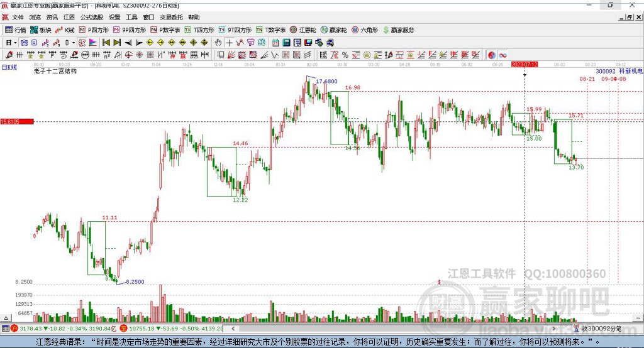The height and width of the screenshot is (348, 644).
Task: Select the red pencil drawing tool
Action: [x=9, y=55]
